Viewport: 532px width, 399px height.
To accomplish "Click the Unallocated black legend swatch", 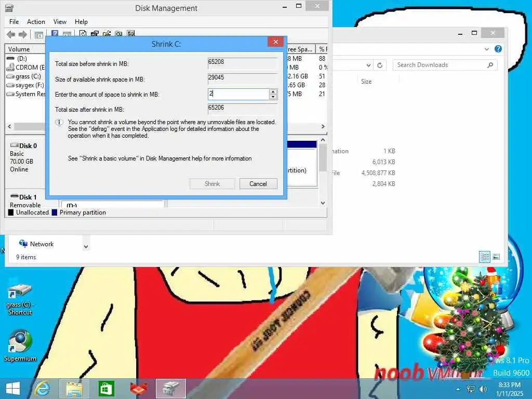I will tap(11, 212).
